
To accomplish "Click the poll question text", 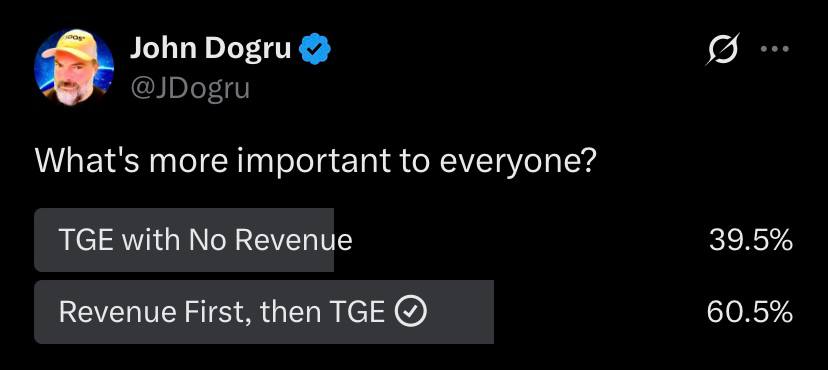I will coord(315,162).
